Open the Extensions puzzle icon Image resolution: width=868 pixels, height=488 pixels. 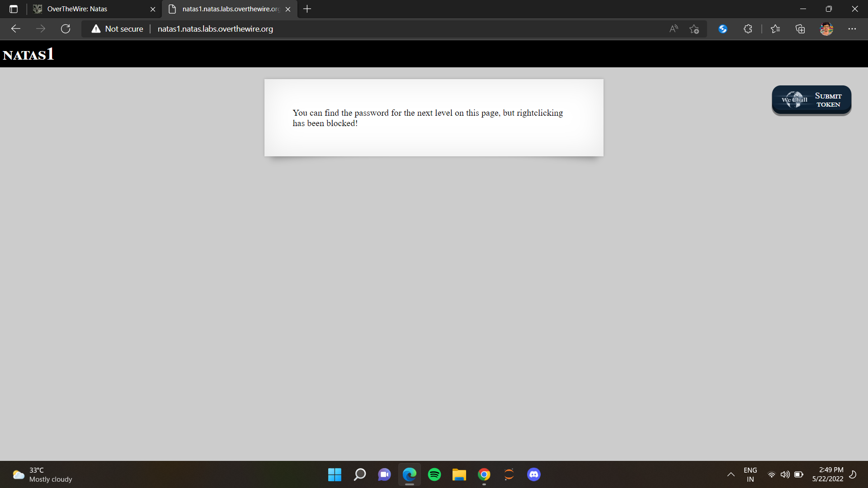click(x=748, y=29)
